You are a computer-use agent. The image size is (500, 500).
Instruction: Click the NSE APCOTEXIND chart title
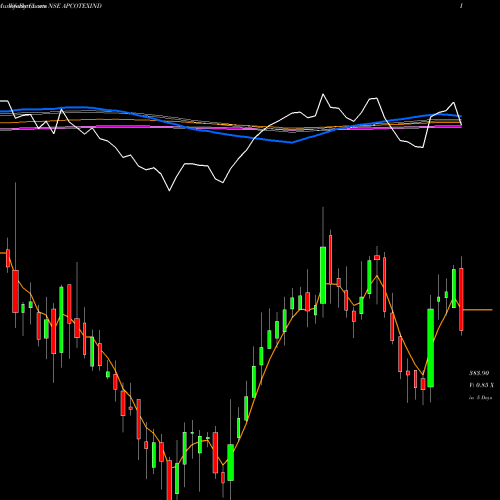pos(75,6)
